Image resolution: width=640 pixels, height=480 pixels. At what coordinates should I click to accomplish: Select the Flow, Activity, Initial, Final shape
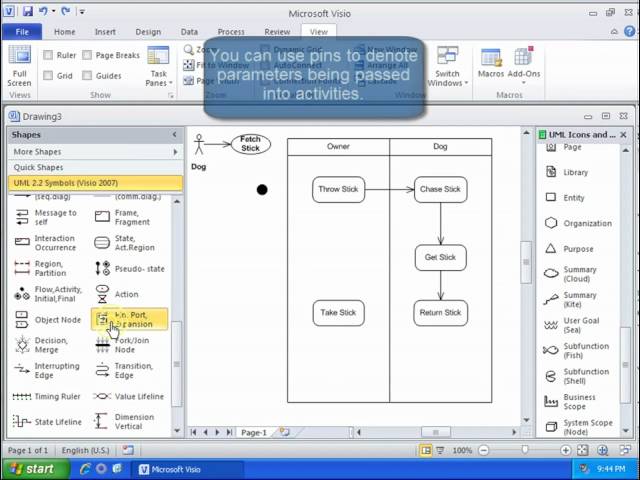(x=48, y=294)
